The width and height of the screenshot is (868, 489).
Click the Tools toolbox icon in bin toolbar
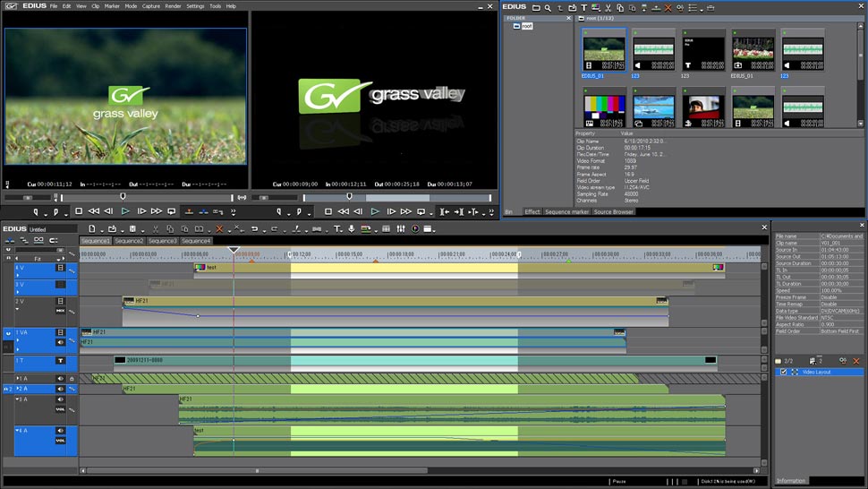[x=711, y=8]
